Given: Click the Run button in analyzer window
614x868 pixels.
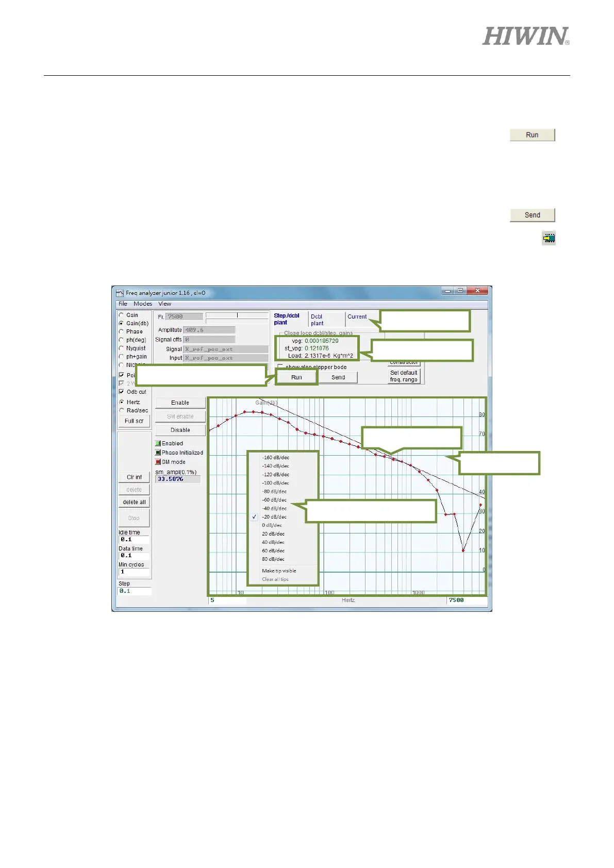Looking at the screenshot, I should point(296,377).
